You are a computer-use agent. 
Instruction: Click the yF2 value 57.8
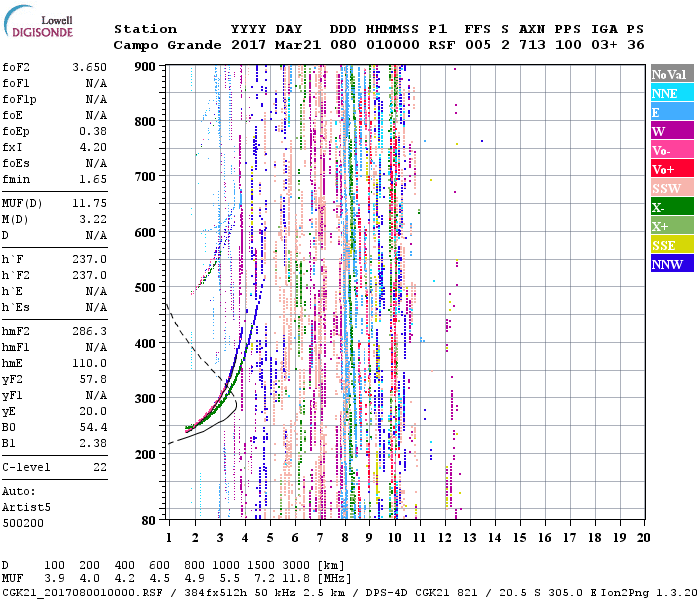coord(93,379)
